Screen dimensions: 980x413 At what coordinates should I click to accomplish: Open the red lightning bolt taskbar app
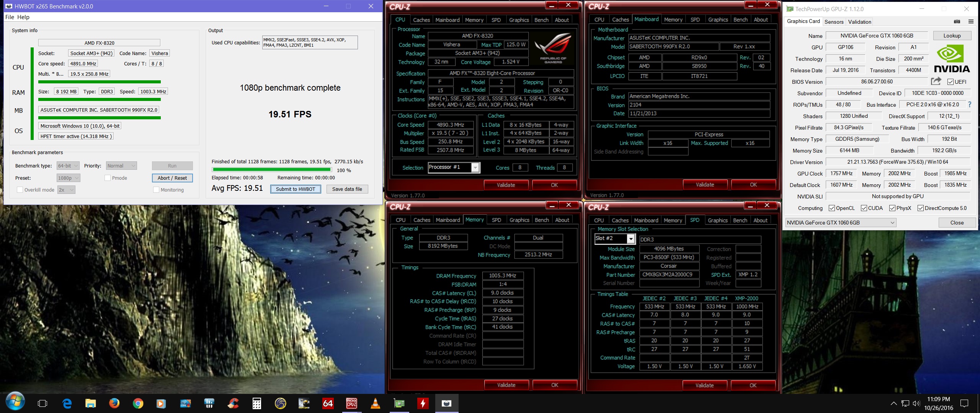click(423, 403)
